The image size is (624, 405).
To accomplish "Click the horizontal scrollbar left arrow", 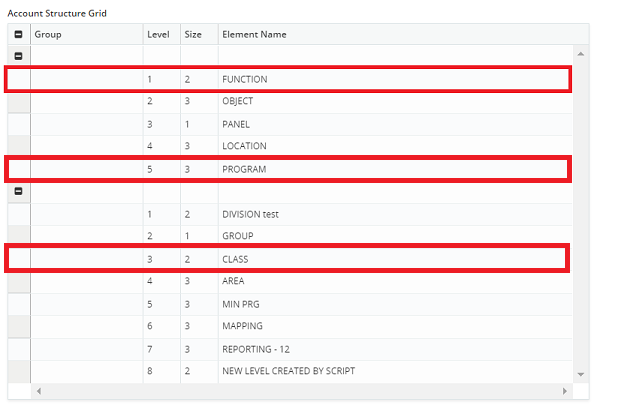I will tap(39, 390).
